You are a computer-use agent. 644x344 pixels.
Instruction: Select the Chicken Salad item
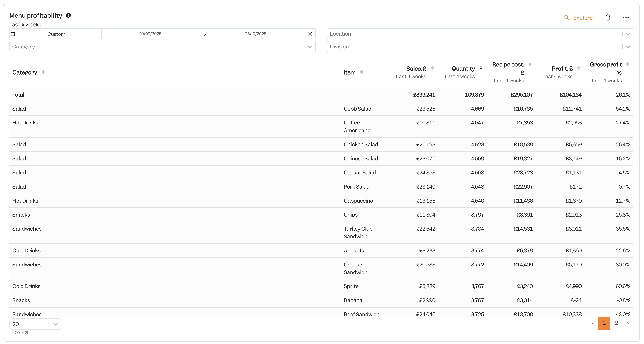point(360,144)
